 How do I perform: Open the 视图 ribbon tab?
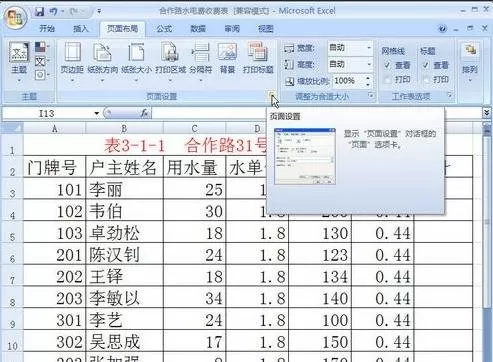(266, 29)
